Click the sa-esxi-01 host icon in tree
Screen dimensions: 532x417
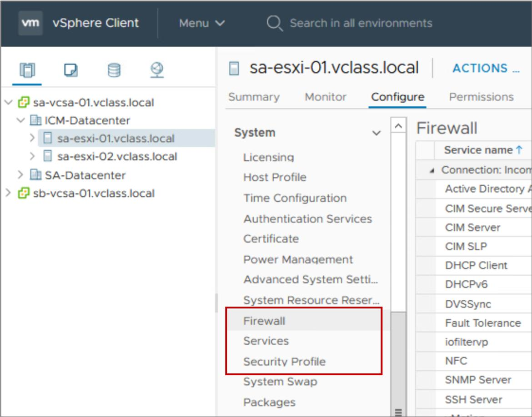[48, 139]
